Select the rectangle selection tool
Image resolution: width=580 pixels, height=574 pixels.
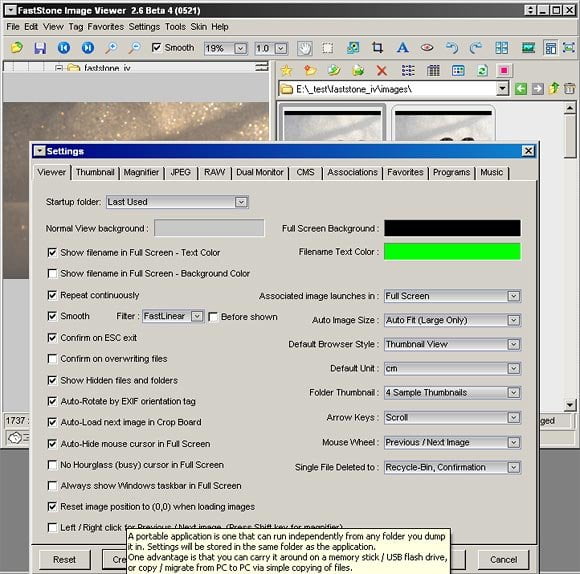[327, 48]
